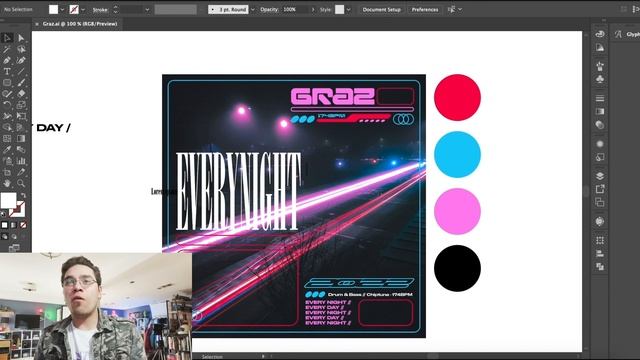Expand the Opacity slider arrow
The height and width of the screenshot is (360, 640).
[x=313, y=10]
